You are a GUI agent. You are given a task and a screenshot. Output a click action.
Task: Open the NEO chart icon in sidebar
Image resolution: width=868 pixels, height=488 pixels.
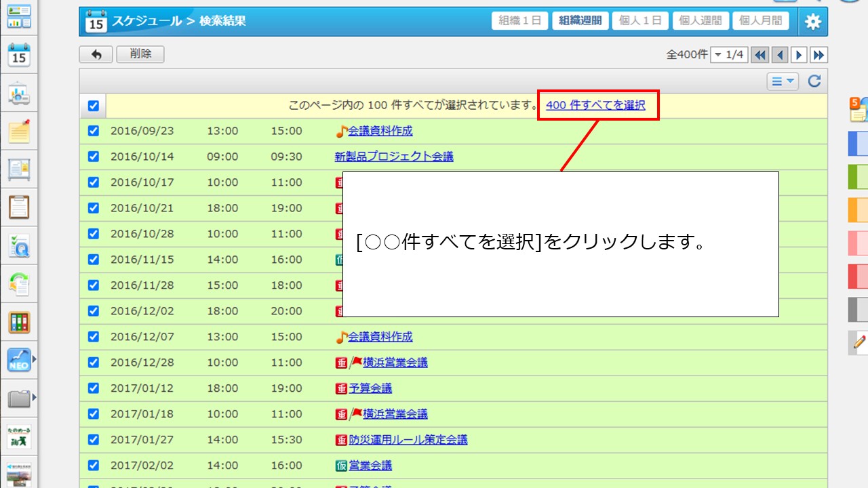(19, 359)
